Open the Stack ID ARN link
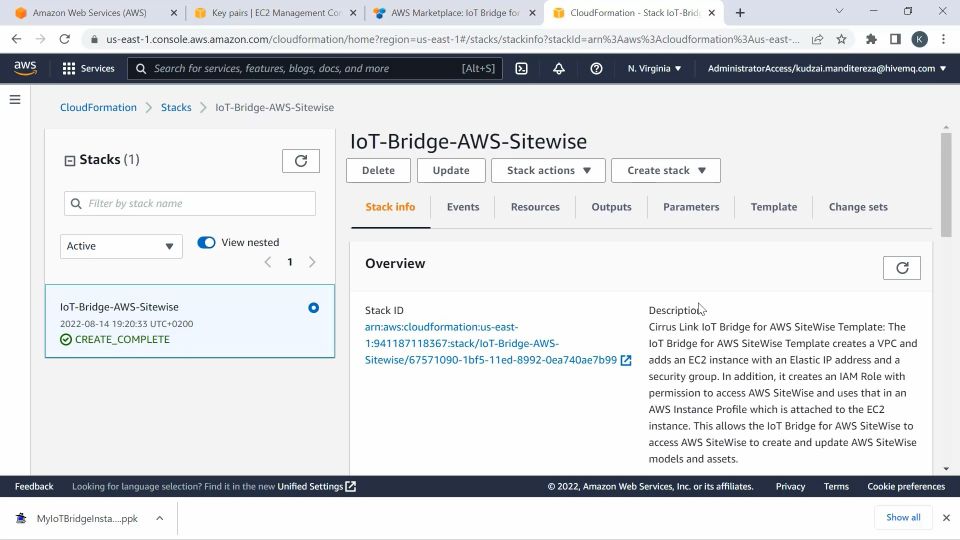The image size is (960, 540). pos(490,343)
